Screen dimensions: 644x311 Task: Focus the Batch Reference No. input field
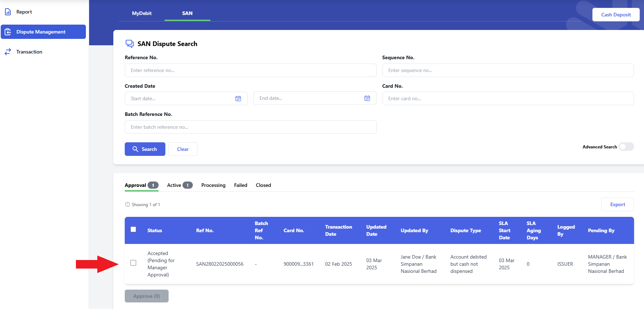pyautogui.click(x=251, y=127)
